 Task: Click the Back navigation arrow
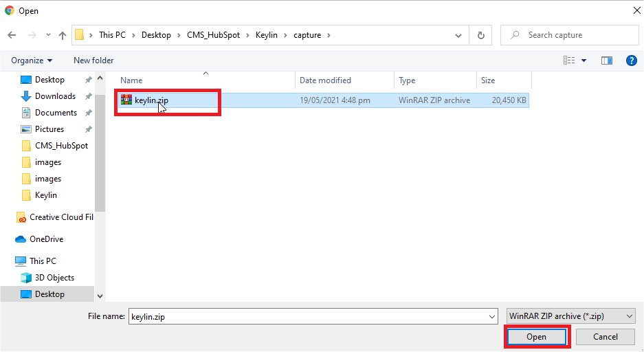(x=12, y=35)
